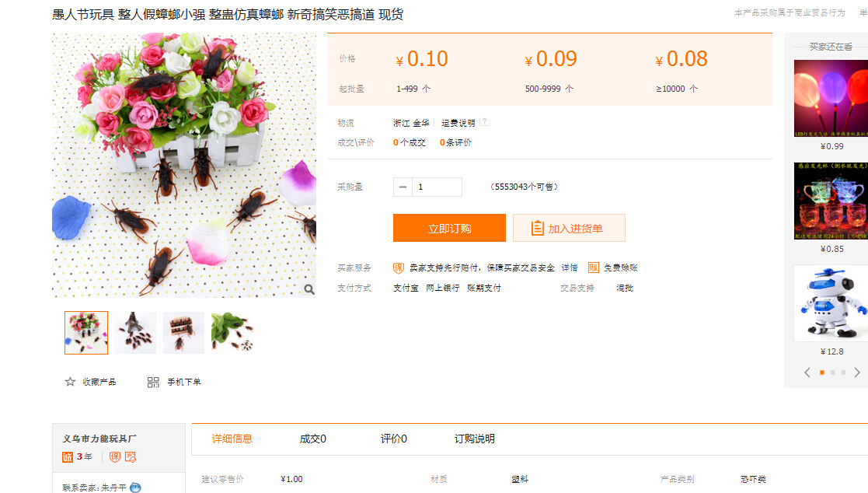868x493 pixels.
Task: Open the 详情 link for buyer protection
Action: (x=570, y=267)
